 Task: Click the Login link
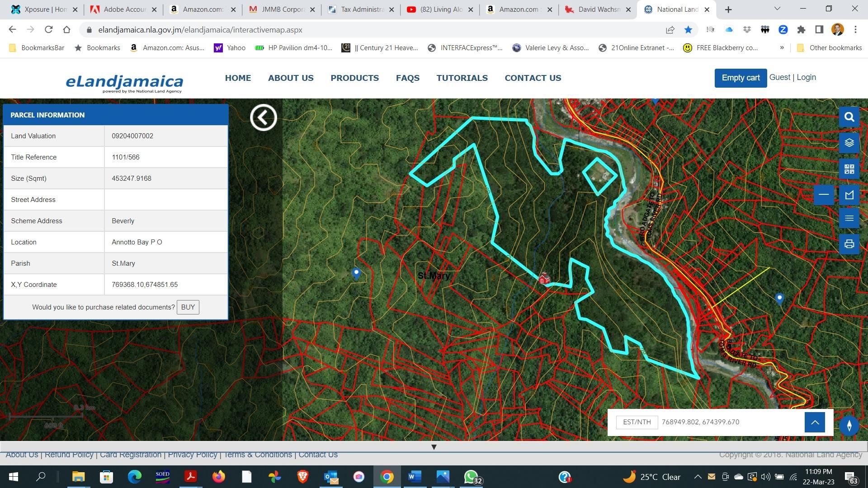click(806, 77)
